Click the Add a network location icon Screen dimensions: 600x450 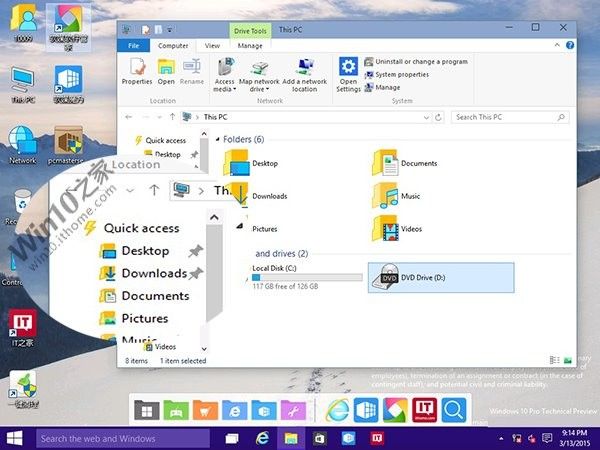pos(305,73)
